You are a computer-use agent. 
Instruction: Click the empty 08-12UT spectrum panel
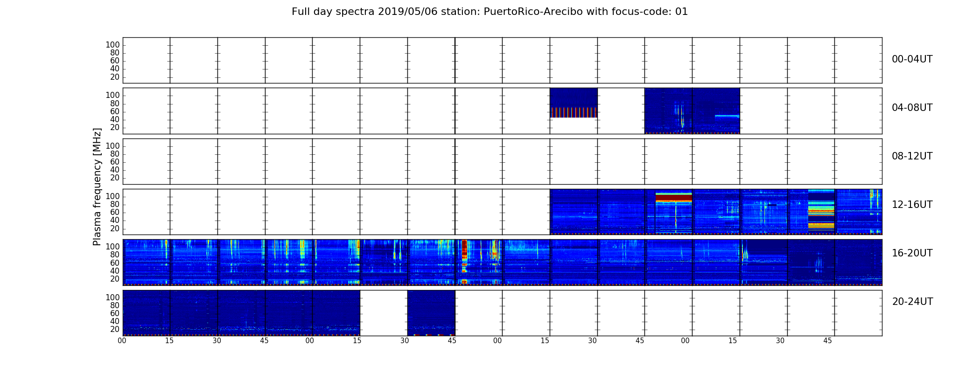point(503,161)
